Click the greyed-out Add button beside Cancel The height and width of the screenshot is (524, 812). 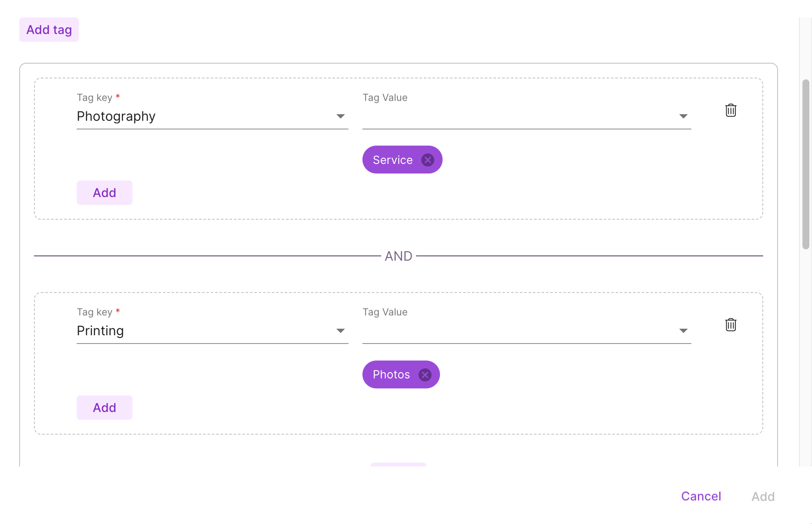coord(763,497)
